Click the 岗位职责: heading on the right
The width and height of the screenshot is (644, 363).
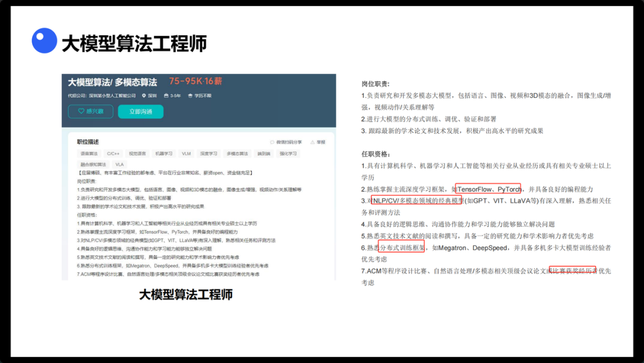[x=376, y=84]
